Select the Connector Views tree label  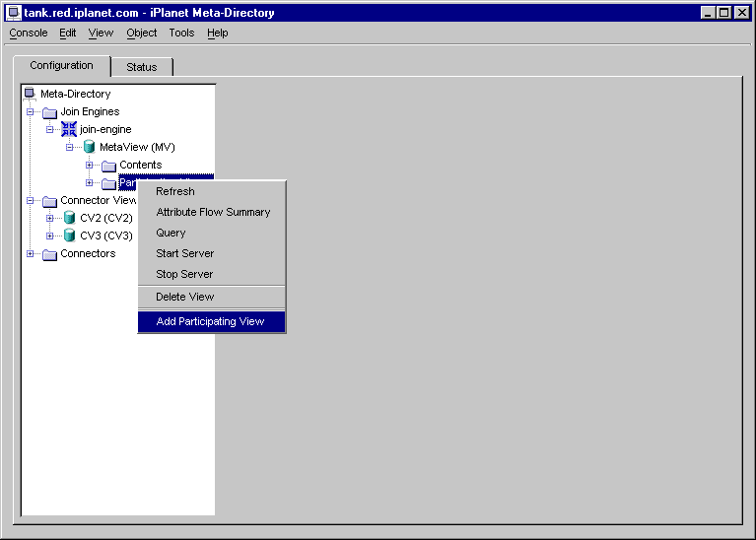click(x=99, y=200)
